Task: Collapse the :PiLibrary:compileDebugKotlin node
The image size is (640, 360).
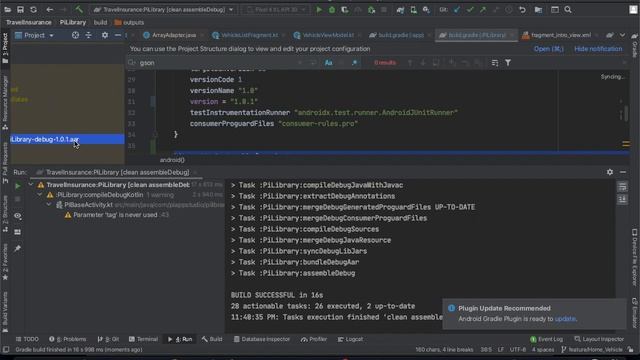Action: click(x=40, y=195)
